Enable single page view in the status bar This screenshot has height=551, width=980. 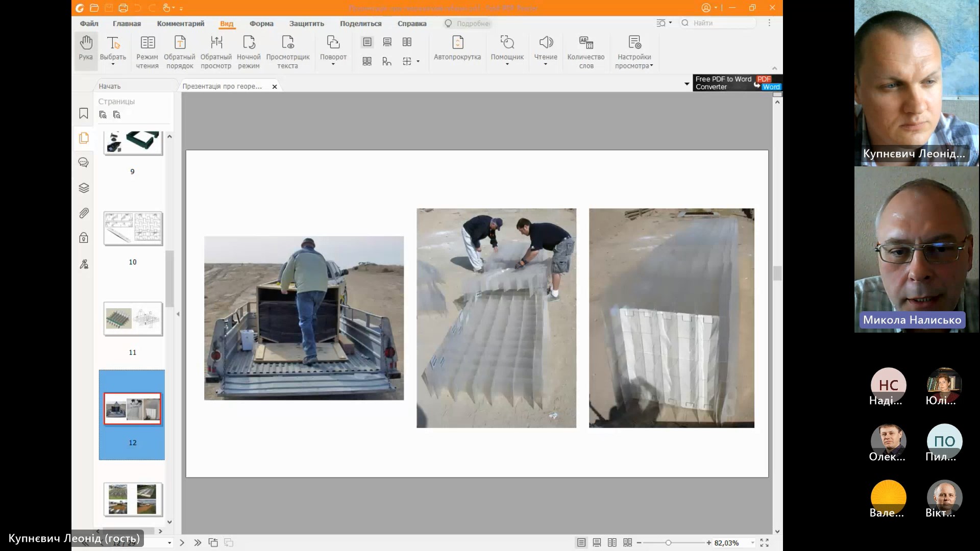point(581,543)
